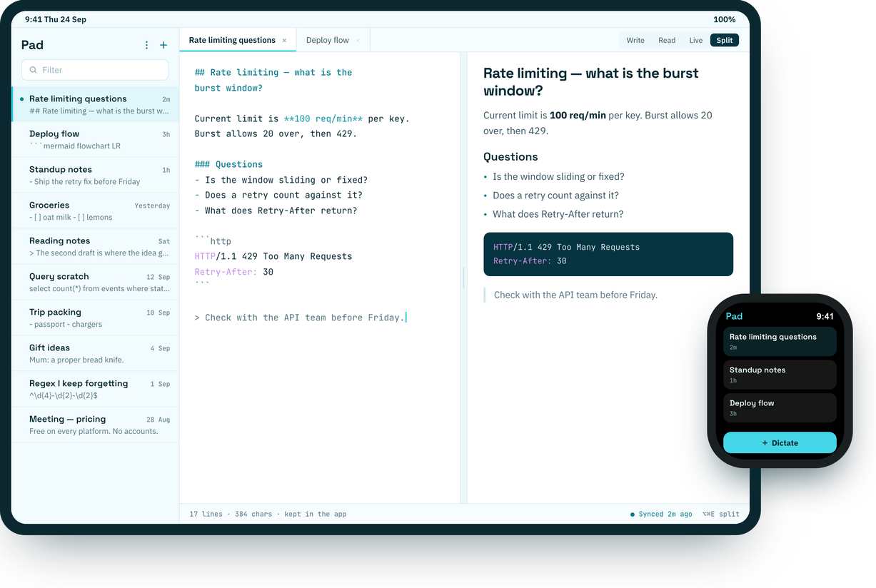Click the preview heading 'Rate limiting — what is the burst window?'
This screenshot has height=588, width=876.
(x=591, y=82)
